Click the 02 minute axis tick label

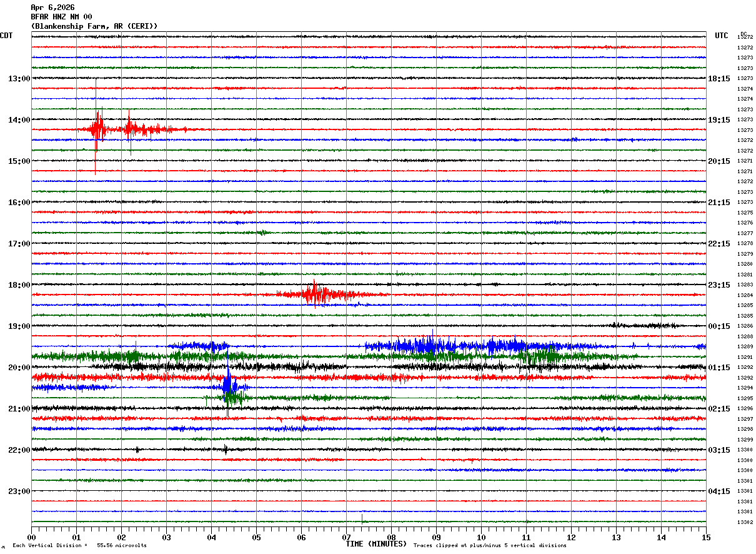click(x=121, y=538)
